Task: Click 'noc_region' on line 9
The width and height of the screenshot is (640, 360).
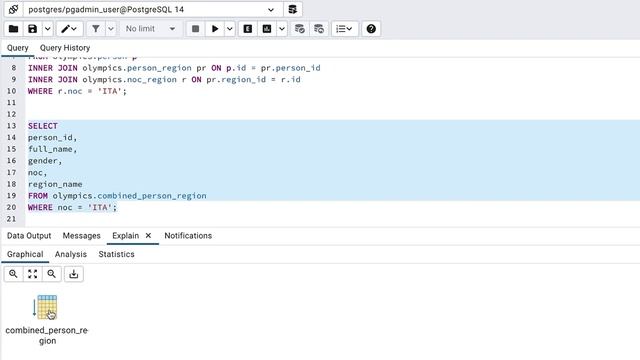Action: click(152, 80)
